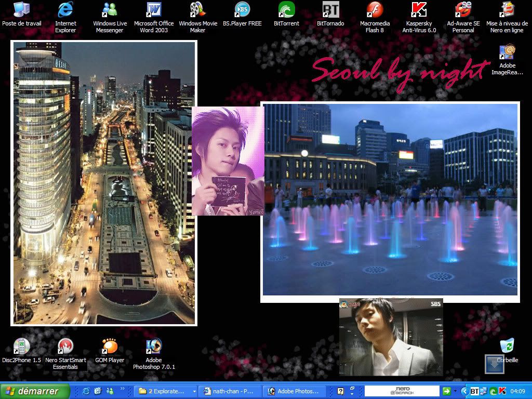This screenshot has width=532, height=399.
Task: Click the Ad-Aware SE Personal icon
Action: [x=463, y=17]
